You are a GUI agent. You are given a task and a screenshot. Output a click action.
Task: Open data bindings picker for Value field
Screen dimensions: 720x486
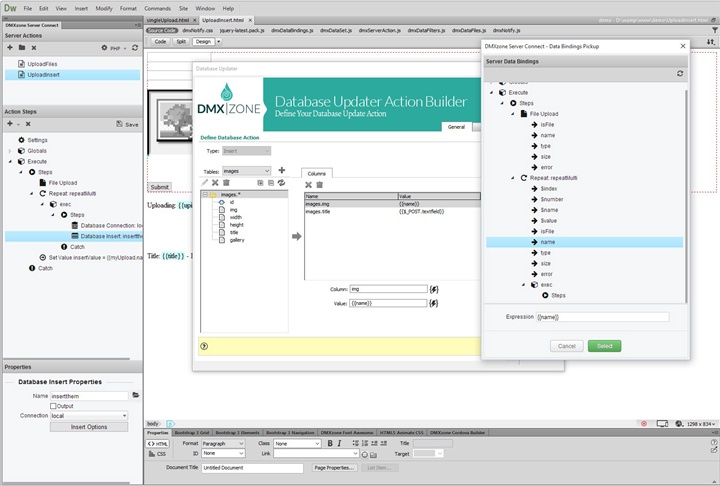[x=434, y=303]
